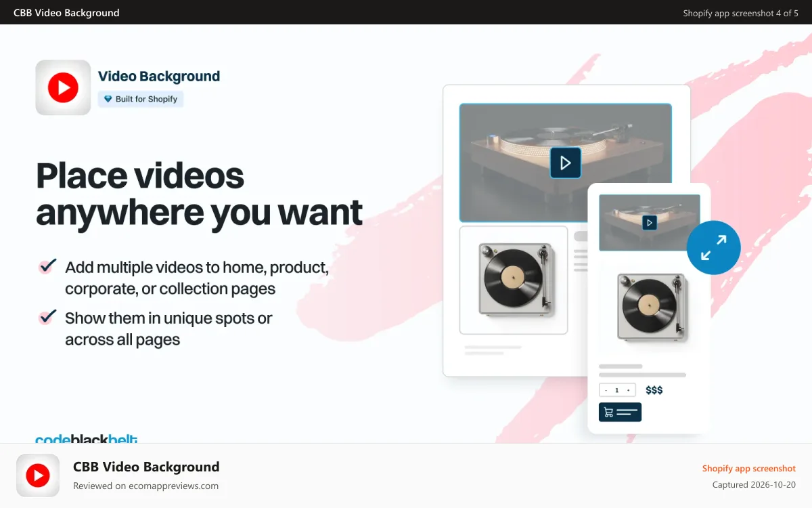This screenshot has height=508, width=812.
Task: Click the Add multiple videos bullet text
Action: [197, 278]
